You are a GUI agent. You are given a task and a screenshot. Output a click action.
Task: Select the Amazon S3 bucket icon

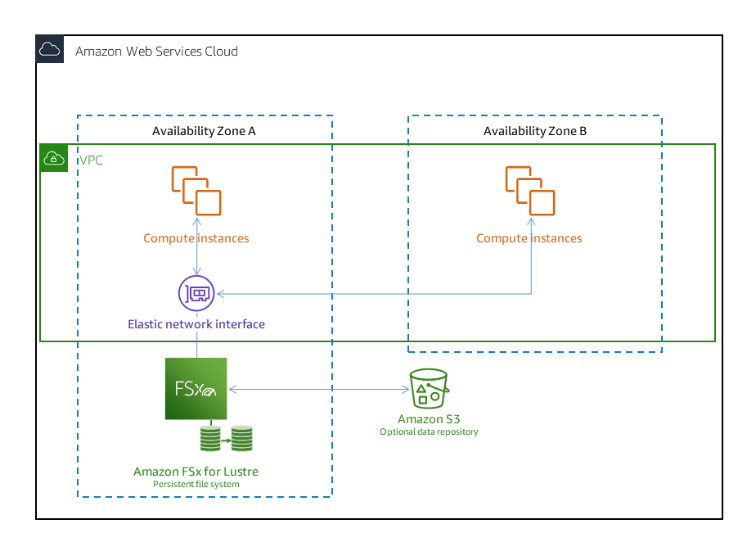429,388
